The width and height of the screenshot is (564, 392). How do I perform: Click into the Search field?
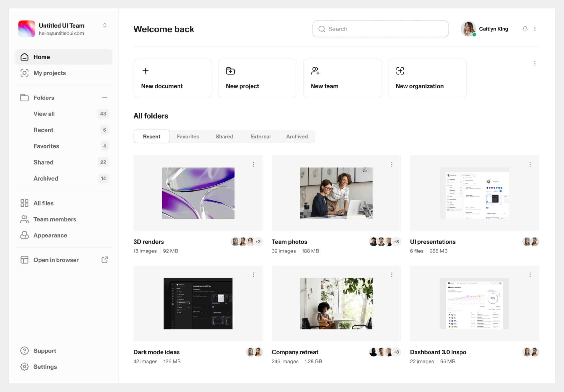(380, 29)
